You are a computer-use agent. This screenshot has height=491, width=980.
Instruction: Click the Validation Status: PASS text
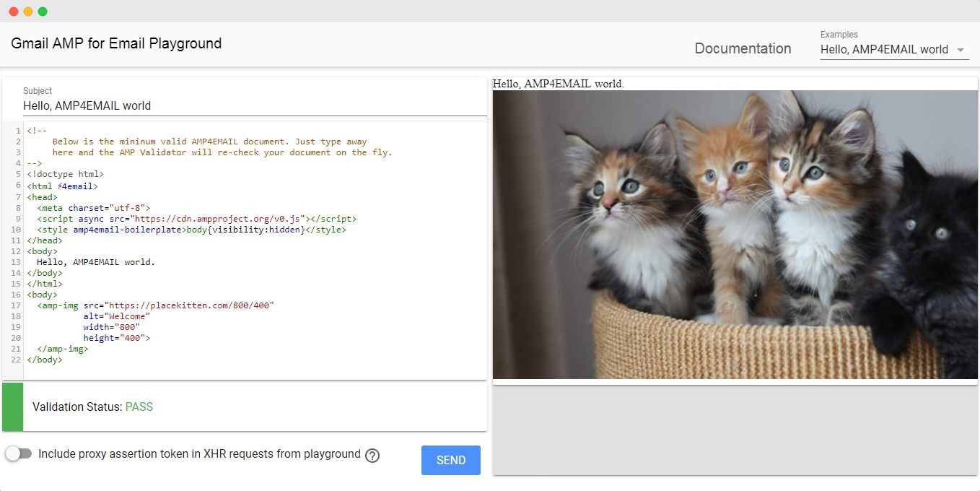tap(93, 407)
